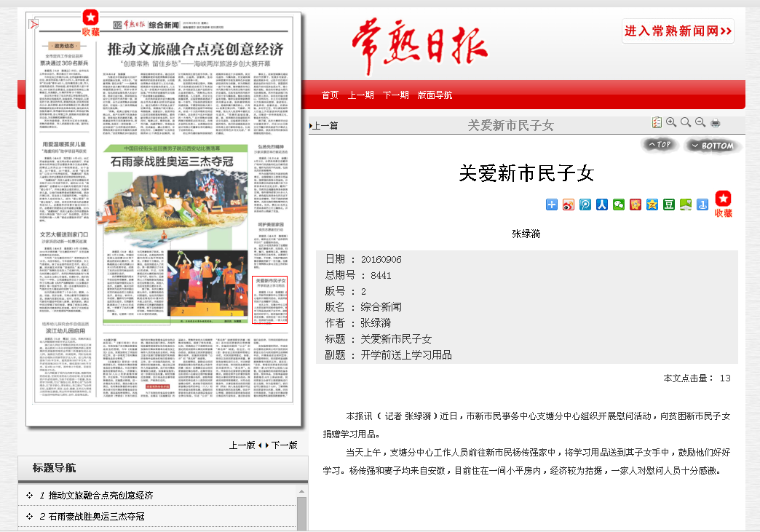Share to Douban using the green 豆 icon
Screen dimensions: 760x532
[669, 205]
